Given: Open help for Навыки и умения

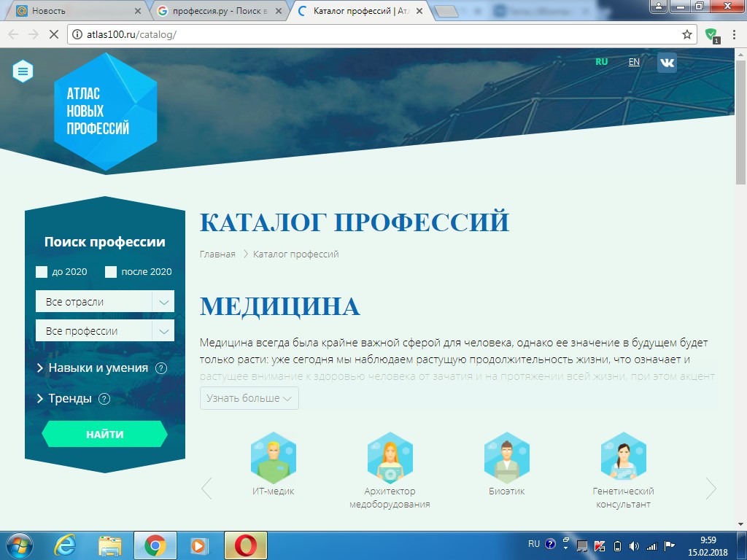Looking at the screenshot, I should pyautogui.click(x=161, y=368).
